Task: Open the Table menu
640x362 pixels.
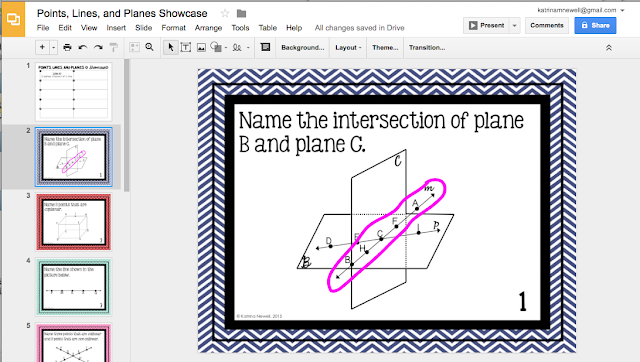Action: tap(268, 28)
